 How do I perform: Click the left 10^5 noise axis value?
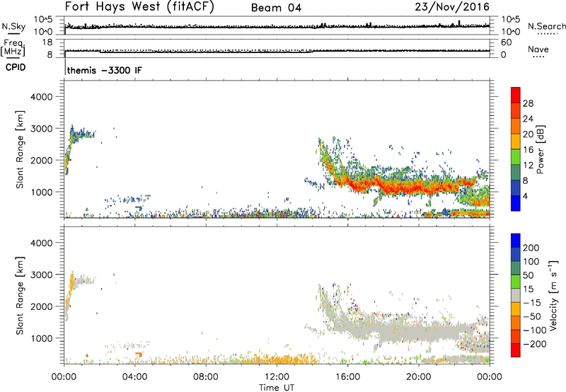43,20
